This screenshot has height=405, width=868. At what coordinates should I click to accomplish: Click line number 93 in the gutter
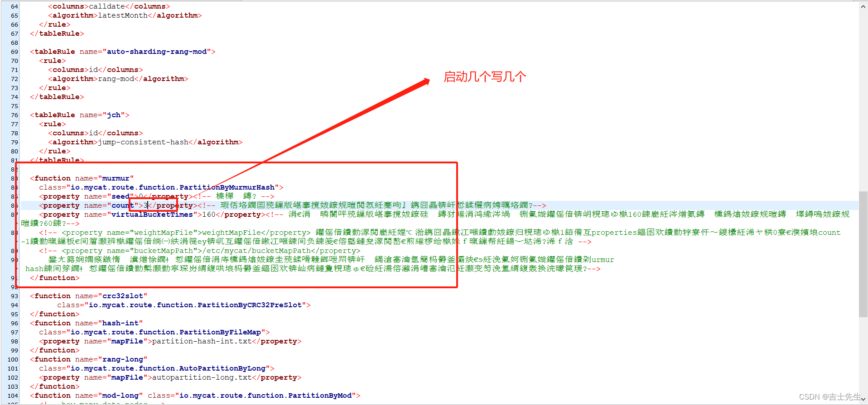point(14,296)
